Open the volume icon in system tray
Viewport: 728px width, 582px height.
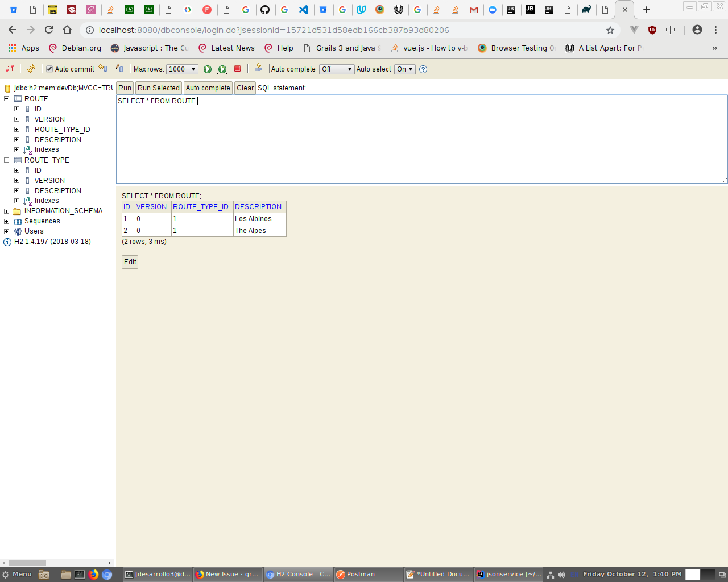click(x=561, y=575)
